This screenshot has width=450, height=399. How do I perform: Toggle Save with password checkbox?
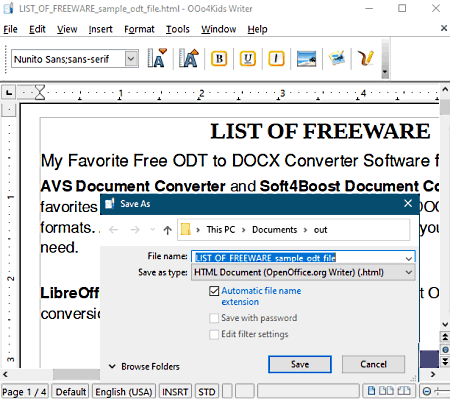pyautogui.click(x=214, y=318)
